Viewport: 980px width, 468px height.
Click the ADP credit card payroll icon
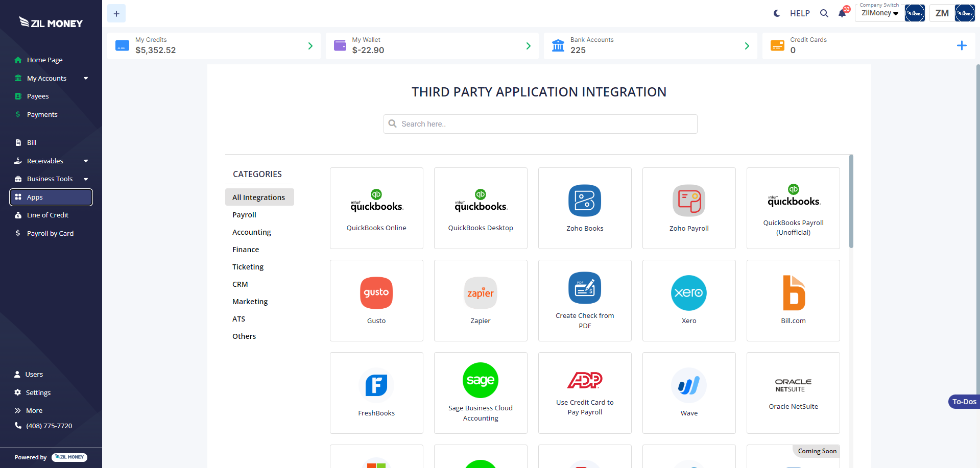pyautogui.click(x=585, y=380)
